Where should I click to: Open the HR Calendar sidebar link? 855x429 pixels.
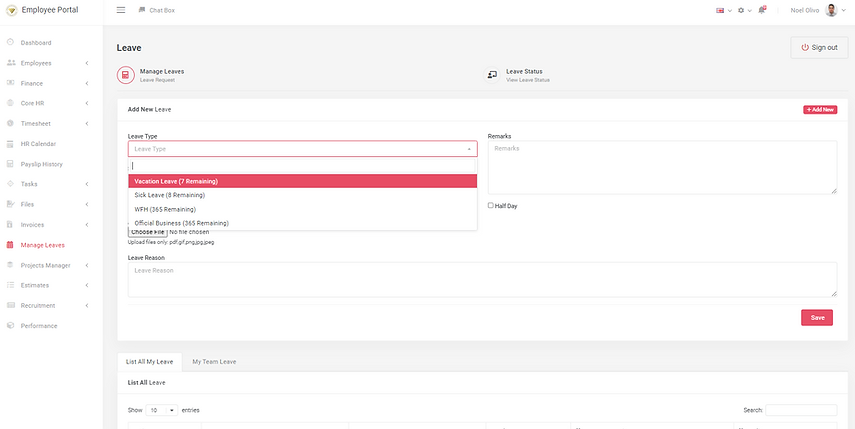(x=38, y=144)
